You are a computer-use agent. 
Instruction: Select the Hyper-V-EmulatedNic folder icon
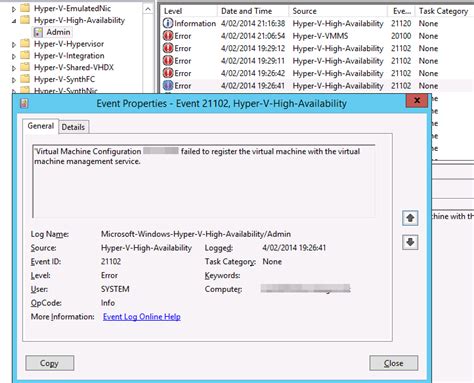[25, 8]
